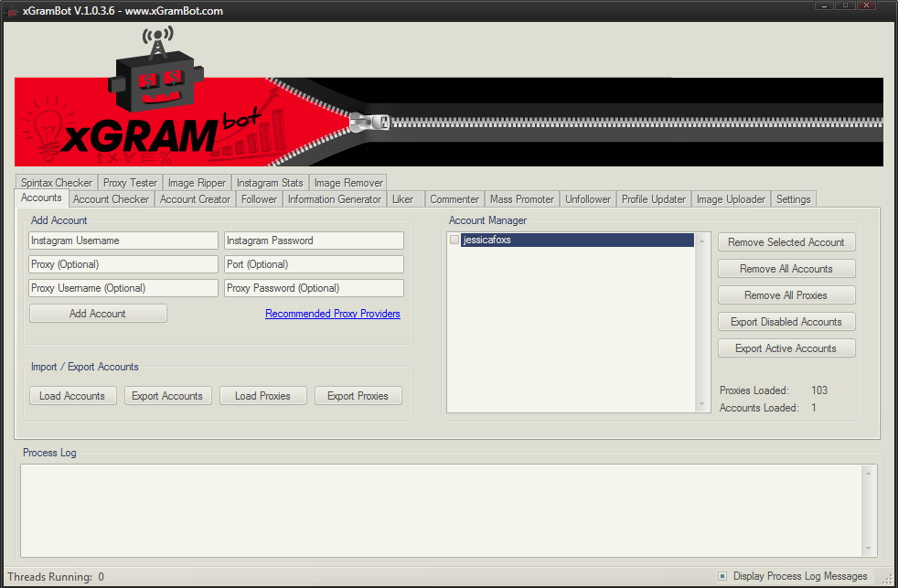This screenshot has height=588, width=898.
Task: Open the Proxy Tester tab
Action: pos(130,182)
